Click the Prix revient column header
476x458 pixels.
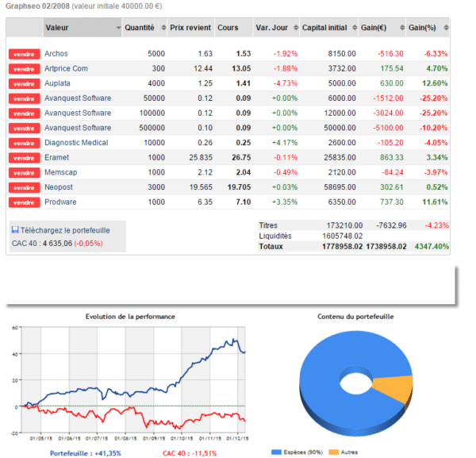(x=190, y=28)
